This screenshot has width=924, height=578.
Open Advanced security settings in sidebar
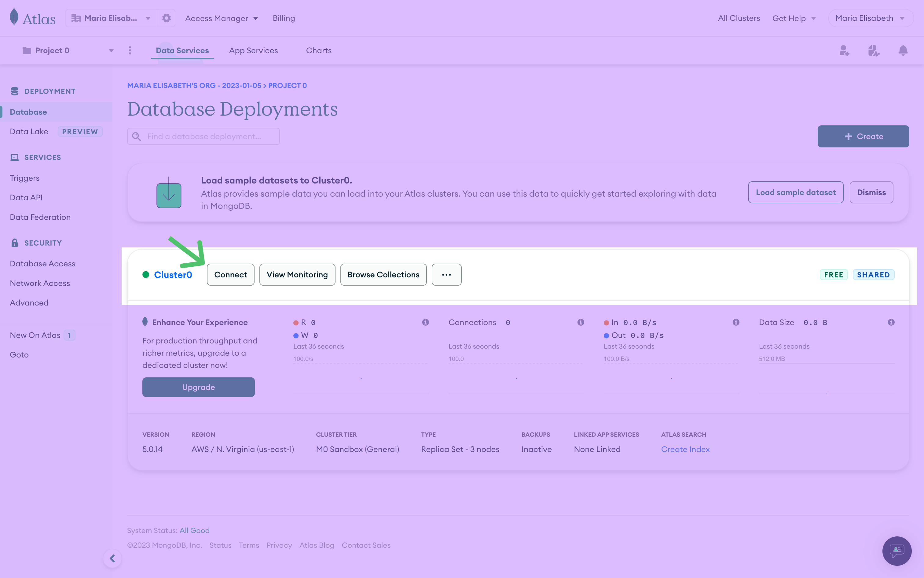pos(29,302)
